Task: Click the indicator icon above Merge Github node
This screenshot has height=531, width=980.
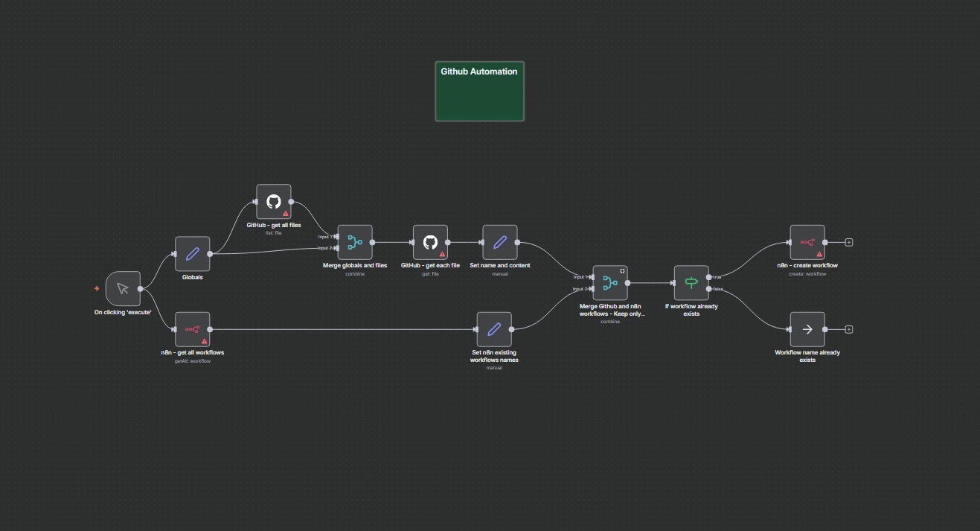Action: click(622, 271)
